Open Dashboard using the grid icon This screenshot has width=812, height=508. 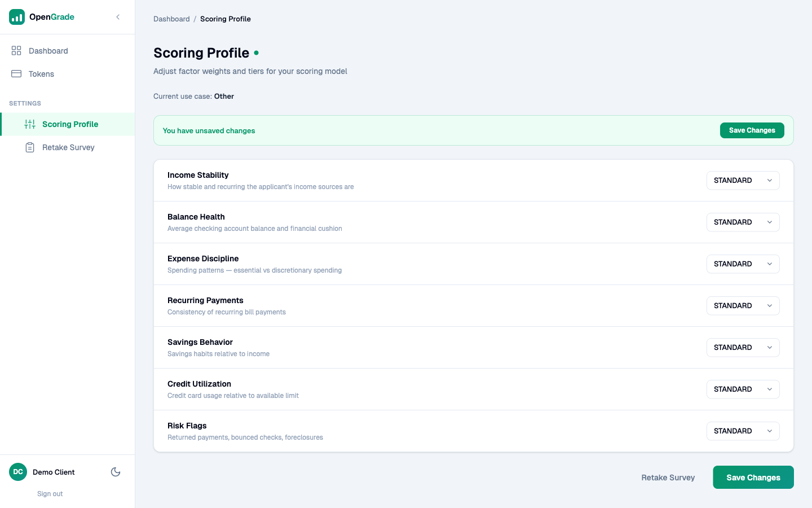(x=16, y=50)
